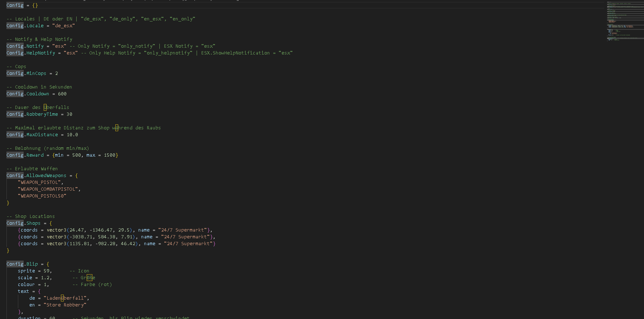Click ESX.ShowHelpNotification in the comment
The image size is (644, 319).
tap(235, 53)
